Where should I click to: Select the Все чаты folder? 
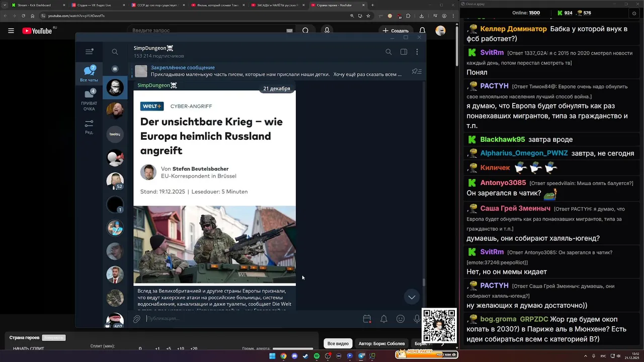click(x=89, y=73)
